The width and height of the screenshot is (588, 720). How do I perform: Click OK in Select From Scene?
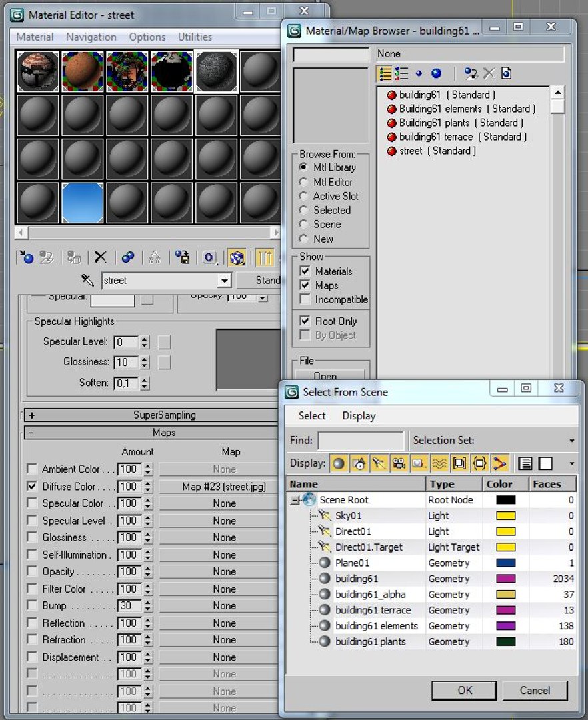pyautogui.click(x=464, y=691)
